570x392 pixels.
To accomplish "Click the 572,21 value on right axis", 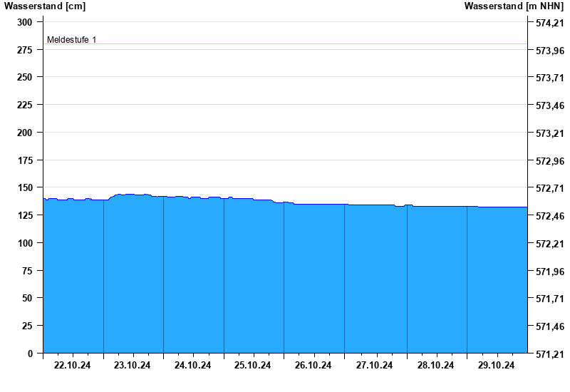I will tap(550, 244).
